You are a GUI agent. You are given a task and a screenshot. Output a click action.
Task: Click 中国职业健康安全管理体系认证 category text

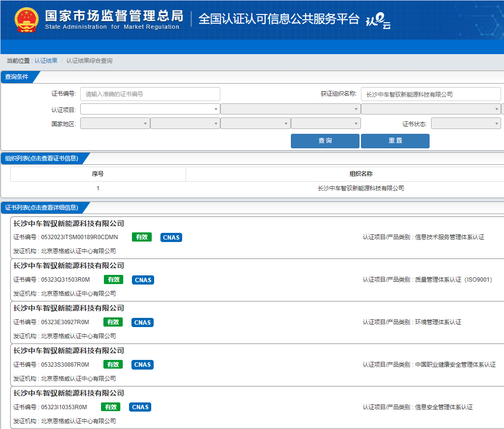pyautogui.click(x=456, y=364)
